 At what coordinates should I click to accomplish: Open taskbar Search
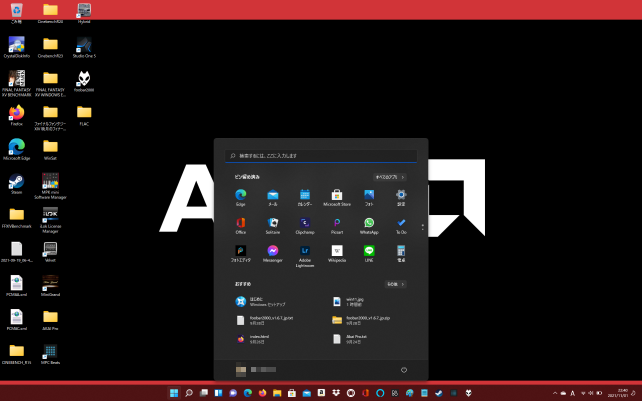coord(189,393)
